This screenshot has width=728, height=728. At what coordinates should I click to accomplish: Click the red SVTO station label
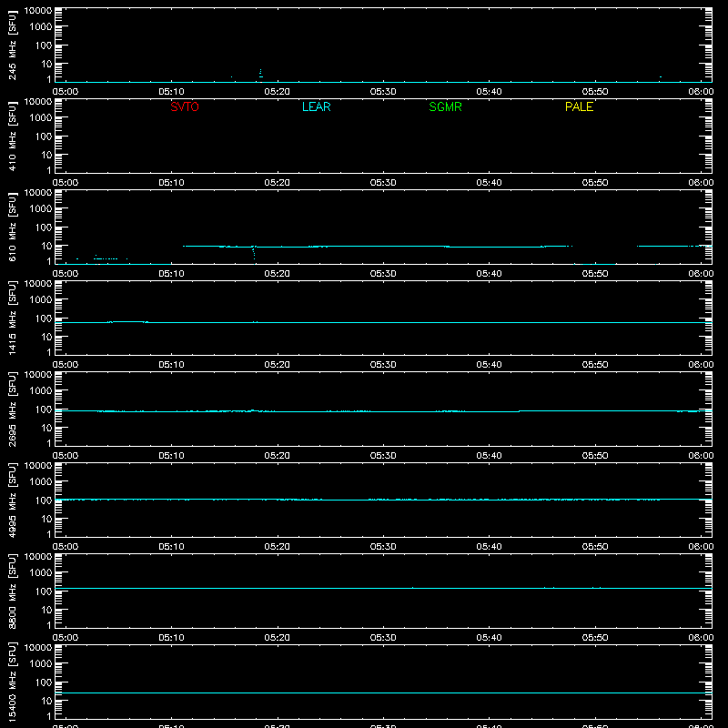coord(185,106)
